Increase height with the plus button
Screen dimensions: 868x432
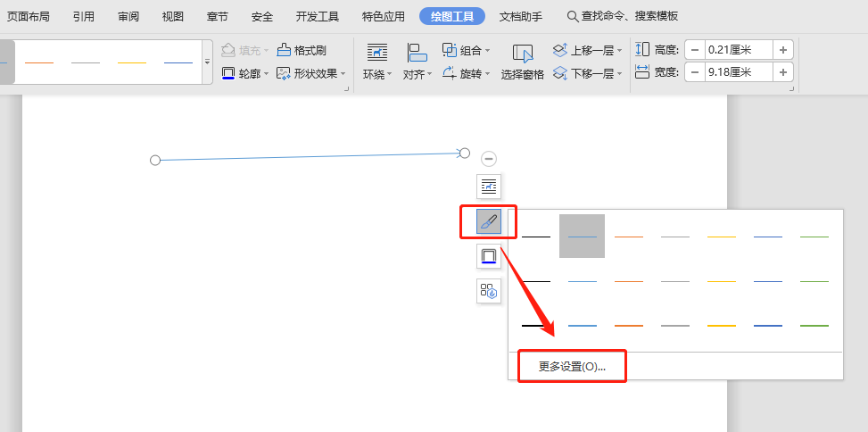(782, 50)
